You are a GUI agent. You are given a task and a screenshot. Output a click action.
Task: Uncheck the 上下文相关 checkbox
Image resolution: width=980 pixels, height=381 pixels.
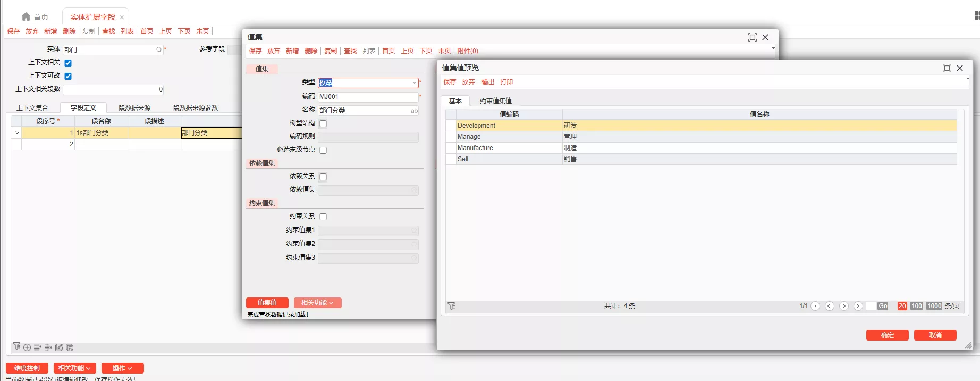tap(68, 63)
